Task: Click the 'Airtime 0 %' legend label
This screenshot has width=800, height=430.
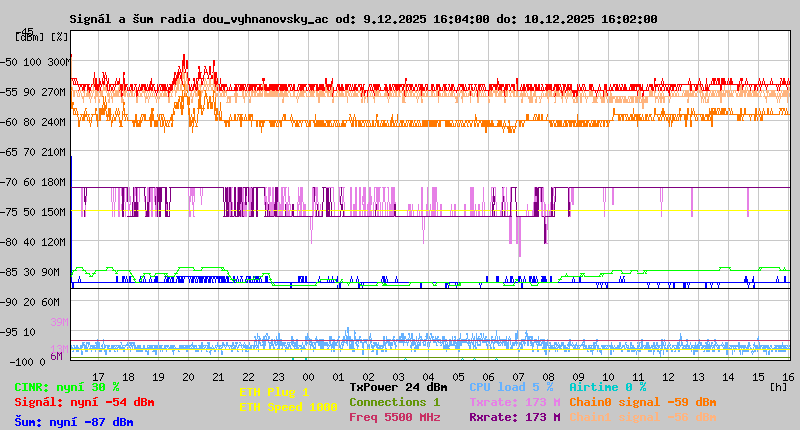Action: (x=608, y=387)
